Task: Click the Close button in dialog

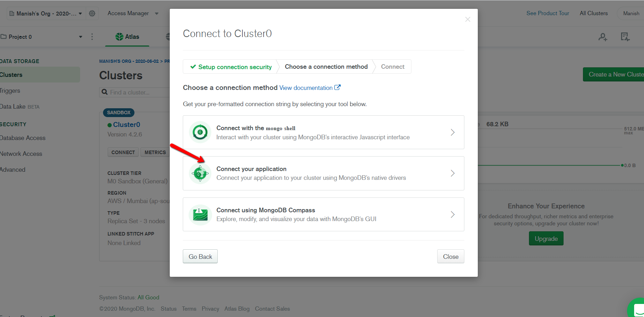Action: click(451, 256)
